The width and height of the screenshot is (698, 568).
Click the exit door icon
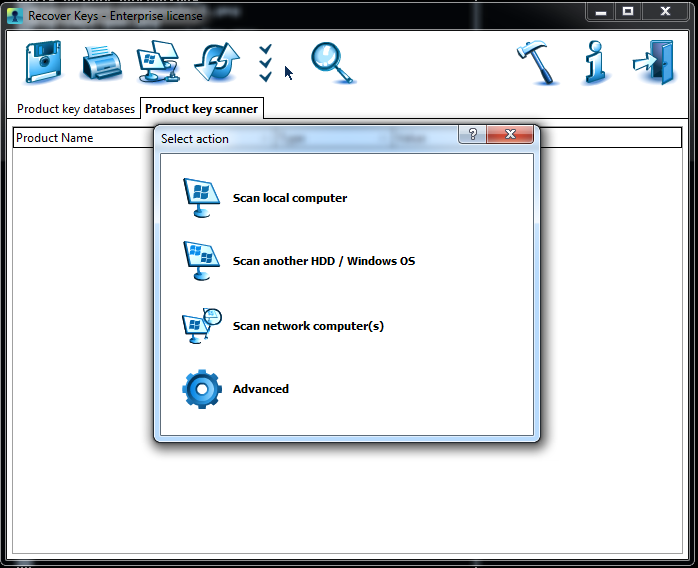(x=654, y=62)
